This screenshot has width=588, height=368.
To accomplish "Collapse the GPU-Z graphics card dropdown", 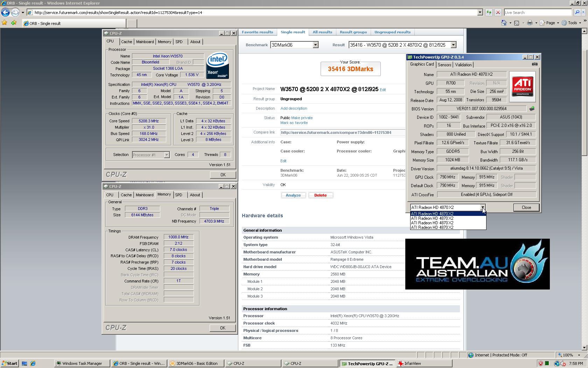I will click(483, 207).
